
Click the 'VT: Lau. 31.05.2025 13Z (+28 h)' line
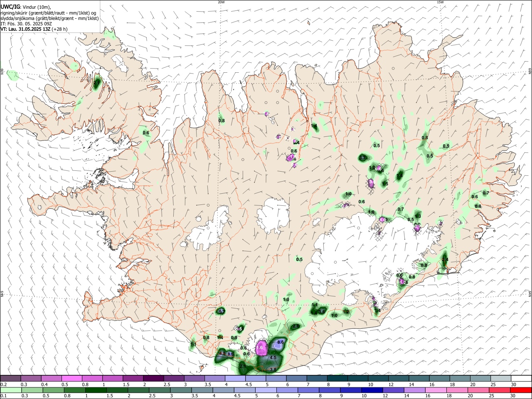click(34, 29)
